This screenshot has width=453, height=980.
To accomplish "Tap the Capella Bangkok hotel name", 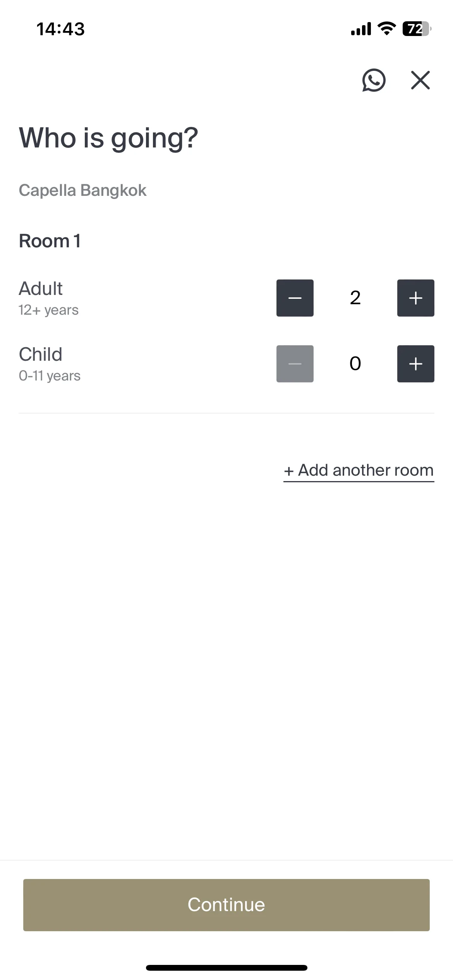I will [x=82, y=190].
